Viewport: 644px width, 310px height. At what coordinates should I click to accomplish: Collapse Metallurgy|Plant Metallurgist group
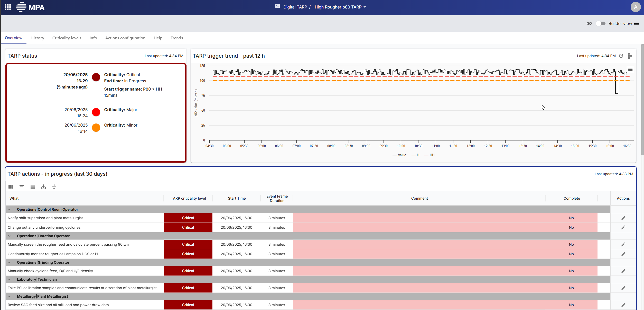(9, 296)
